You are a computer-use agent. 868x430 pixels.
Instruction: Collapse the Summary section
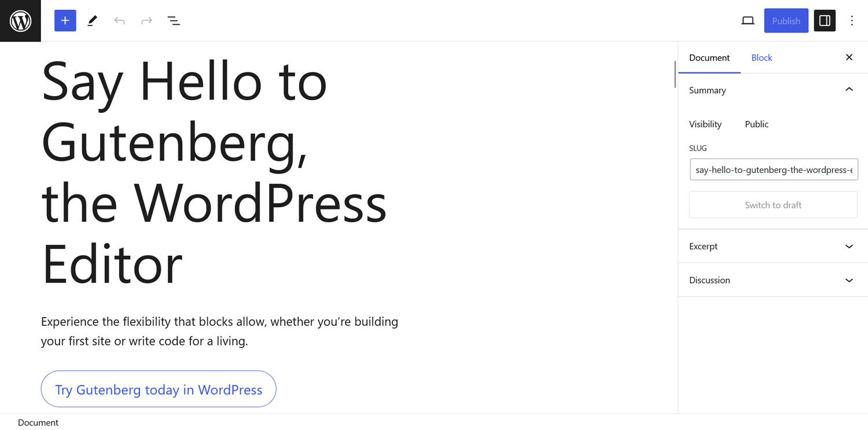coord(849,90)
